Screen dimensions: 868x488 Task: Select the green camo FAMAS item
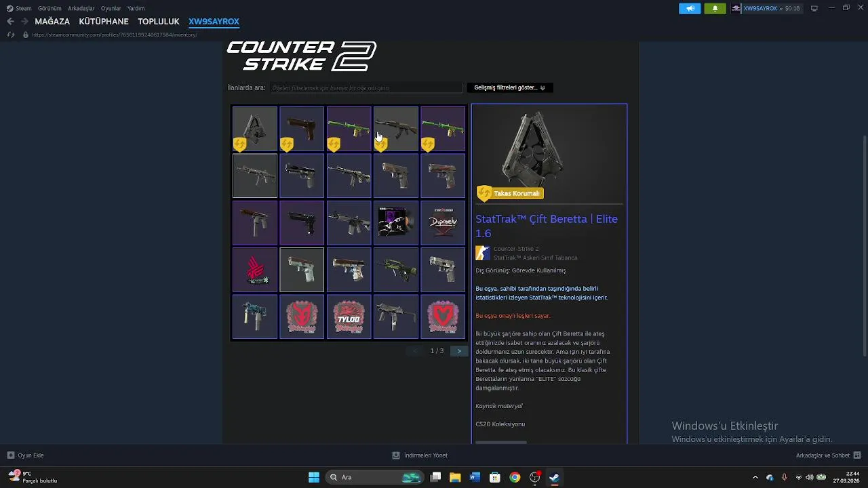click(396, 270)
